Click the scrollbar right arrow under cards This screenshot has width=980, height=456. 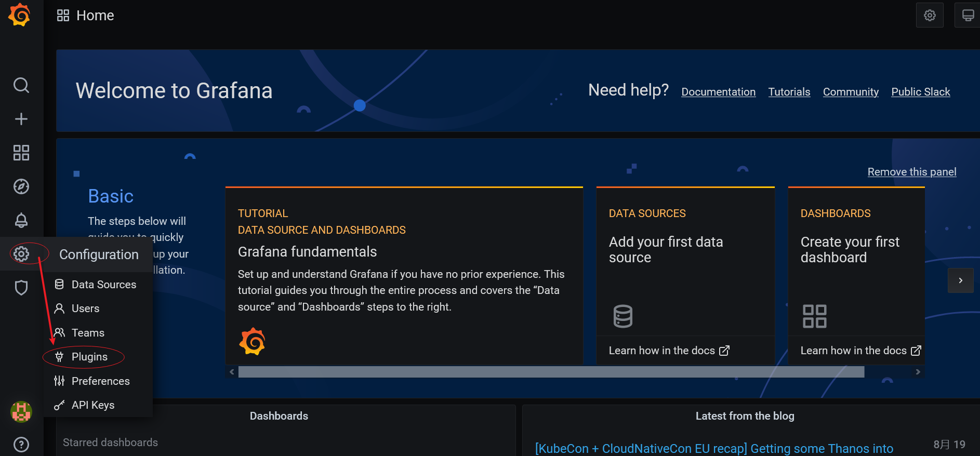918,372
